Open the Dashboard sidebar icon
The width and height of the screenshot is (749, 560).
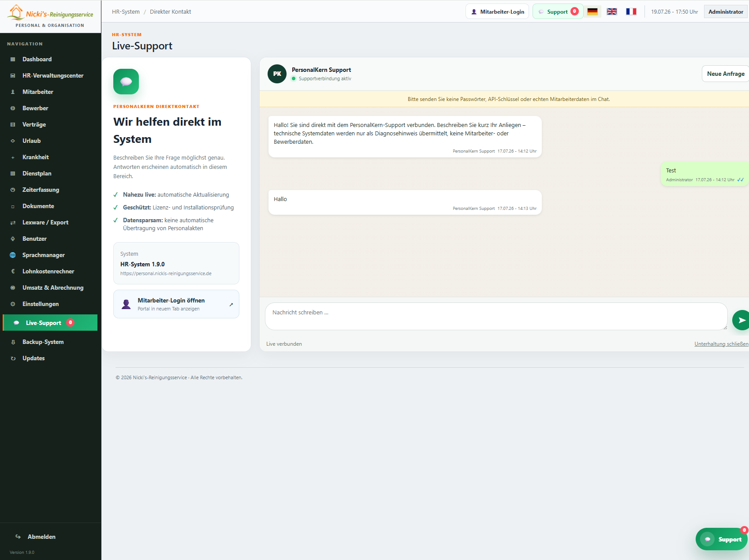point(13,59)
